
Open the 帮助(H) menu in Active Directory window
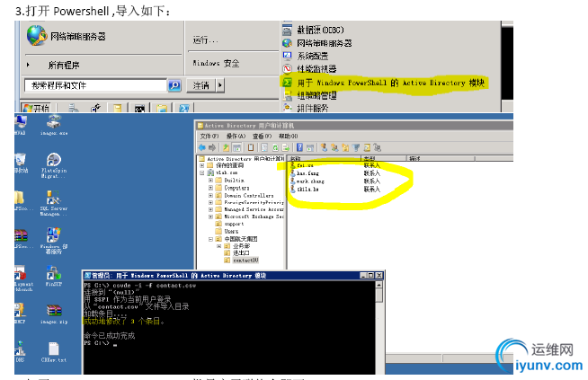288,136
